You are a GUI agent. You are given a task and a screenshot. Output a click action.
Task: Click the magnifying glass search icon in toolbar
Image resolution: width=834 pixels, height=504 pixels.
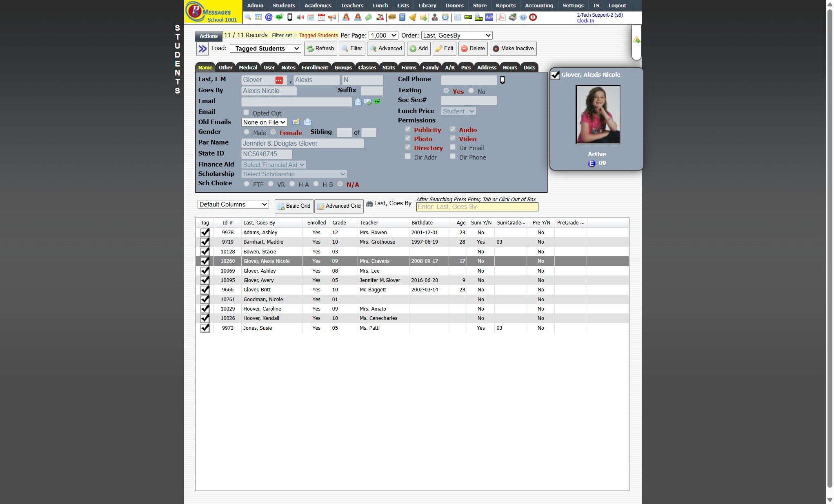(248, 17)
